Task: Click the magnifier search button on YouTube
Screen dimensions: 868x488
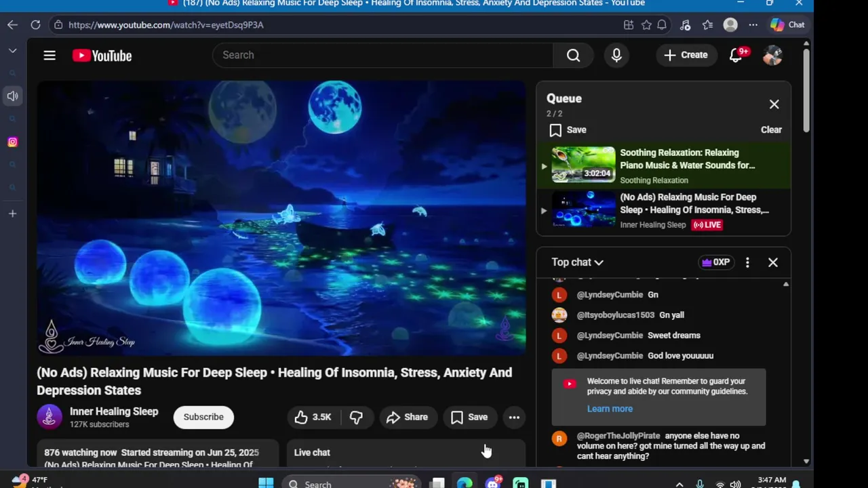Action: click(574, 55)
